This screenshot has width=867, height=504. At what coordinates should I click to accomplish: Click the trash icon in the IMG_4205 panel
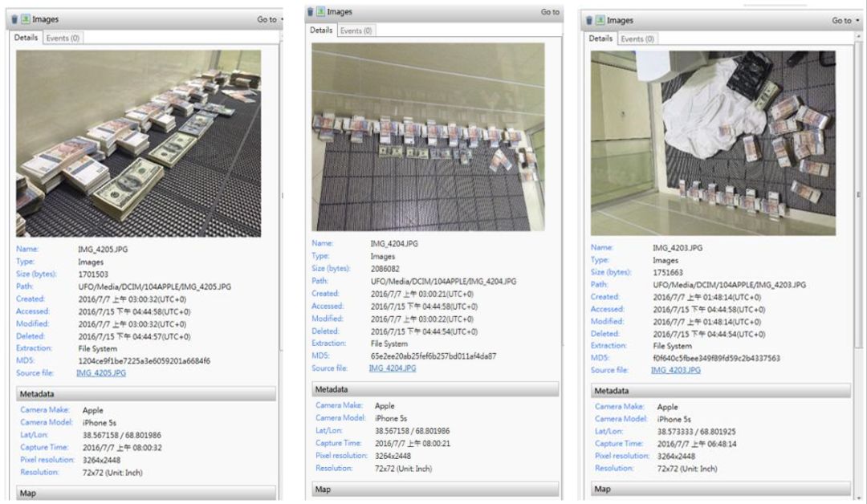(16, 19)
